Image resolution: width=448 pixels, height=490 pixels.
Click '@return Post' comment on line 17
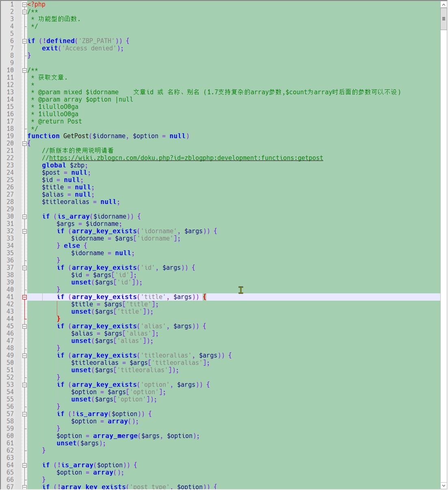(x=60, y=121)
